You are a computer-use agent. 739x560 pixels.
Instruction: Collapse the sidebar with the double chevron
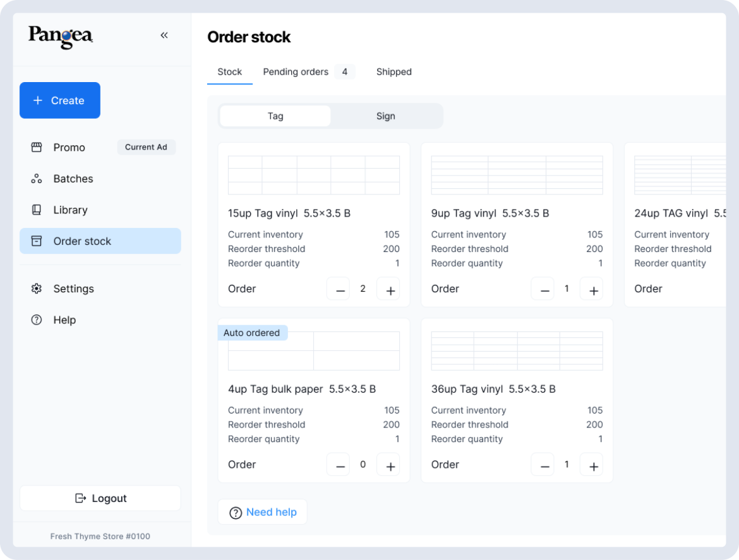coord(164,35)
